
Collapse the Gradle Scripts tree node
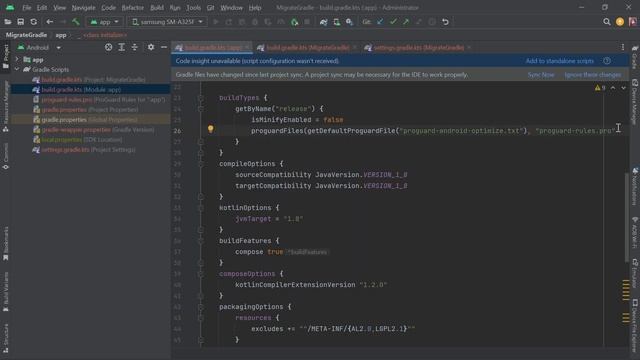click(x=17, y=69)
